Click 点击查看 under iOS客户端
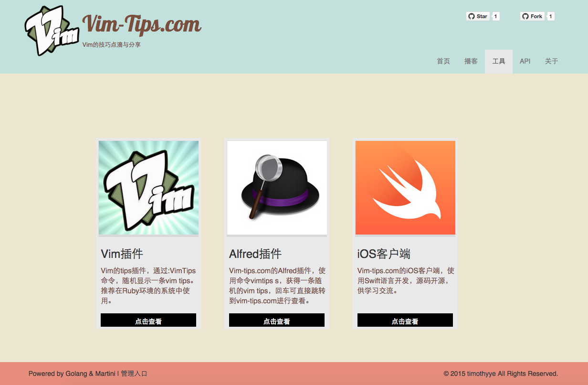The height and width of the screenshot is (385, 588). point(405,320)
